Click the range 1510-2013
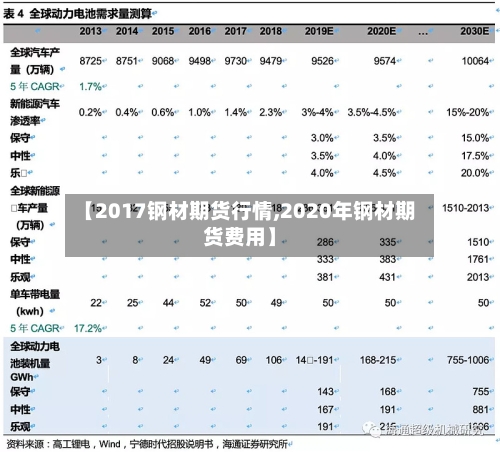Viewport: 500px width, 452px height. (x=466, y=208)
